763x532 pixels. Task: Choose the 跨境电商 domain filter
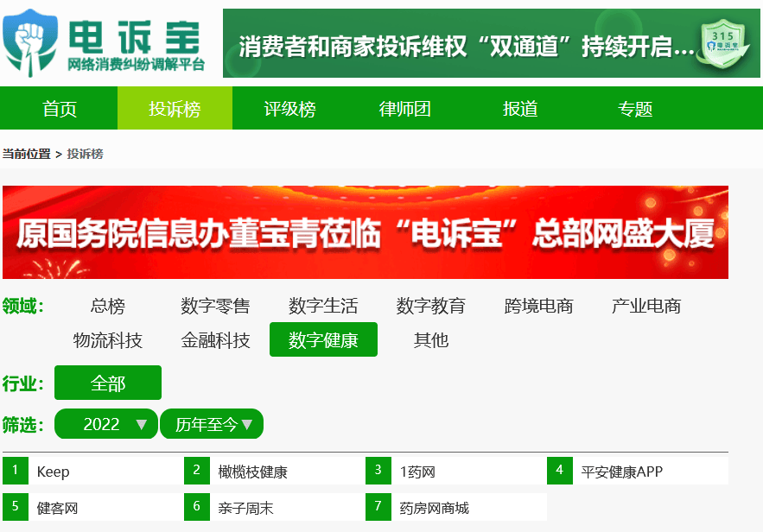pyautogui.click(x=538, y=306)
